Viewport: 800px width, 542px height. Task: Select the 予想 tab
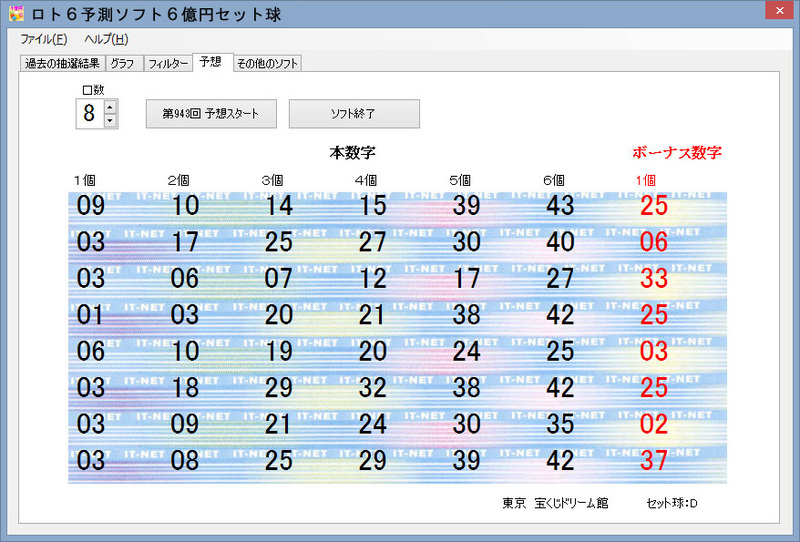(x=212, y=62)
